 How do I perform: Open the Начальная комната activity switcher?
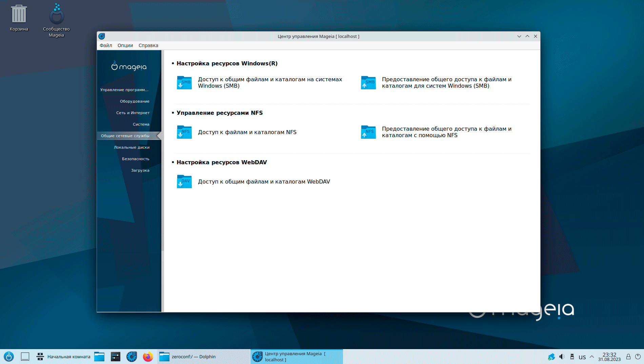point(64,357)
